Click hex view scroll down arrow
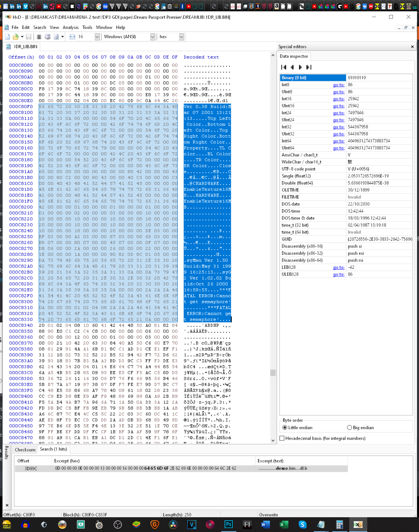Viewport: 419px width, 532px height. (x=273, y=441)
